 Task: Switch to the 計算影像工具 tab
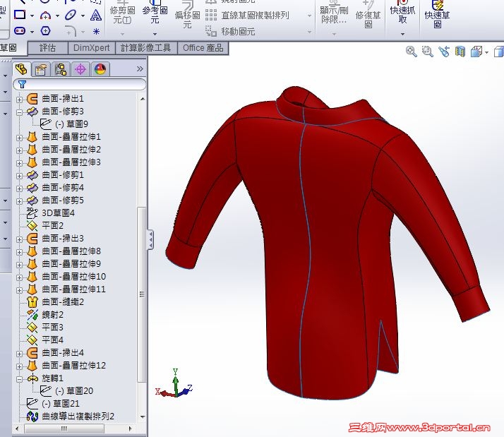[145, 48]
